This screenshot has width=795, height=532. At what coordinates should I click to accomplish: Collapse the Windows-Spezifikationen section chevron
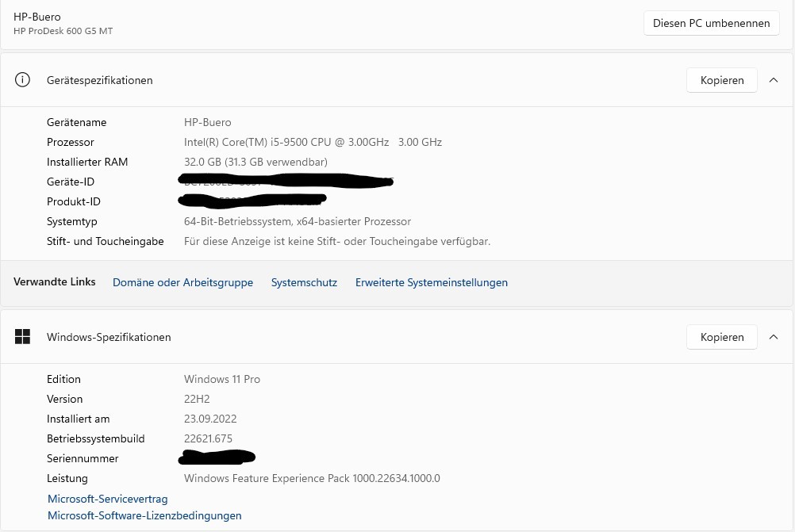tap(774, 337)
